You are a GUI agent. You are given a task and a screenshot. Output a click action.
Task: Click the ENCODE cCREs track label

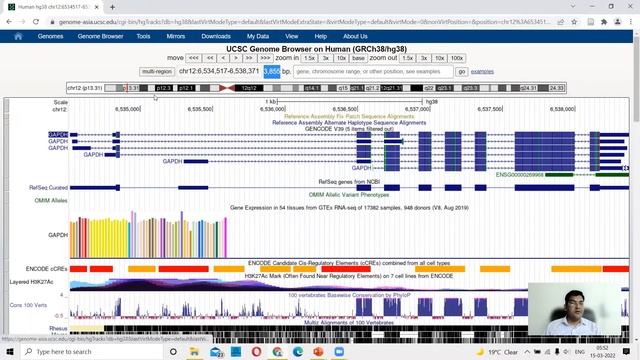47,269
